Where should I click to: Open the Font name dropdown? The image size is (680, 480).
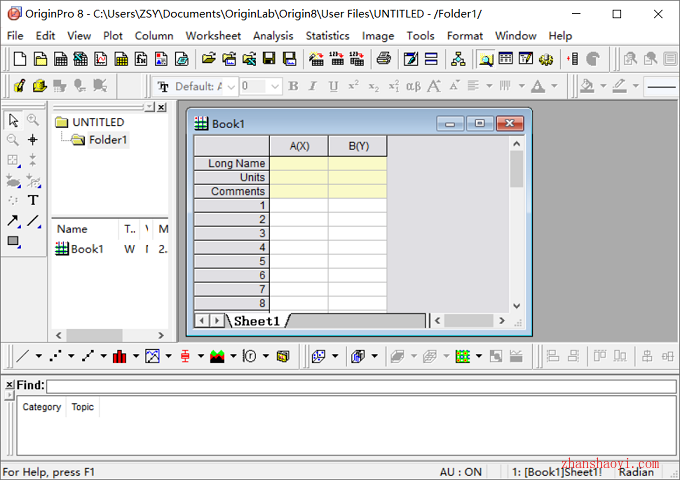pos(231,87)
